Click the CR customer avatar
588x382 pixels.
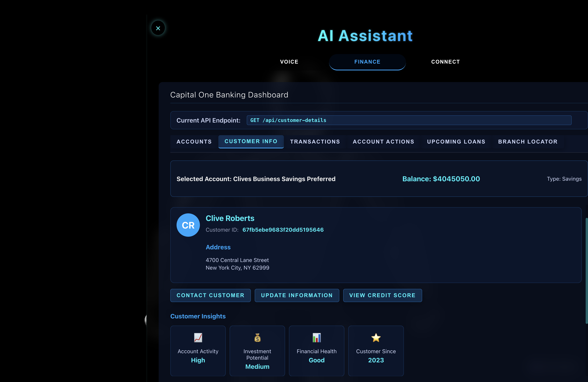pyautogui.click(x=188, y=225)
